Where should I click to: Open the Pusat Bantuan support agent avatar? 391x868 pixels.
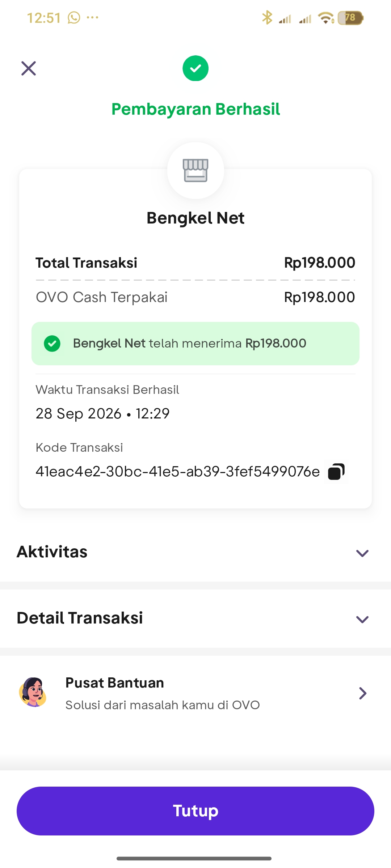coord(33,692)
